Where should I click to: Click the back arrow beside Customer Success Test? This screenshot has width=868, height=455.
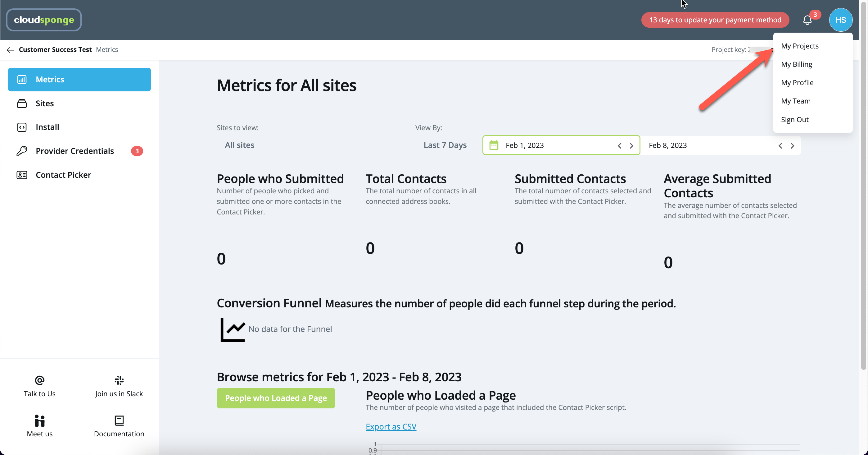10,50
